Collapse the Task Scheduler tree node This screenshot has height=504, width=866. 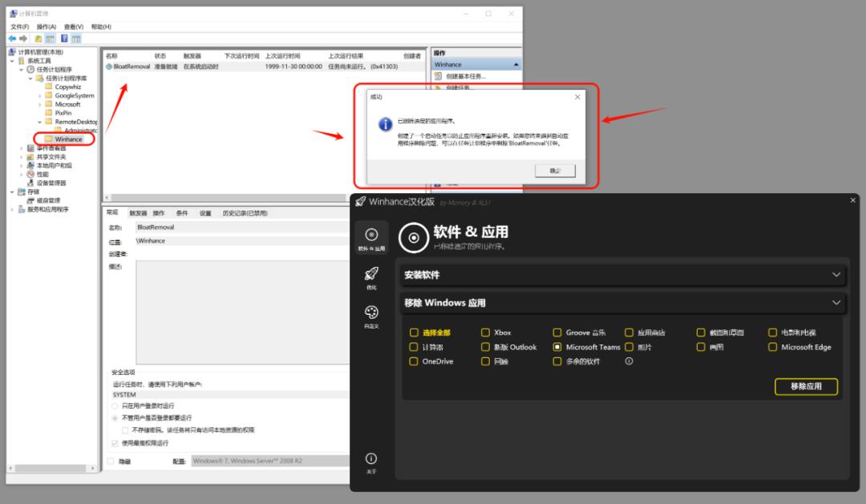tap(22, 70)
